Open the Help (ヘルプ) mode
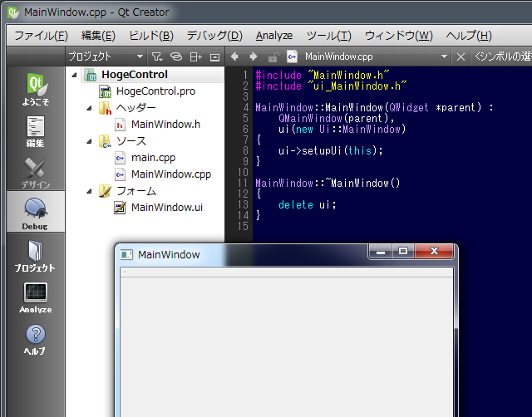The height and width of the screenshot is (417, 532). click(36, 339)
